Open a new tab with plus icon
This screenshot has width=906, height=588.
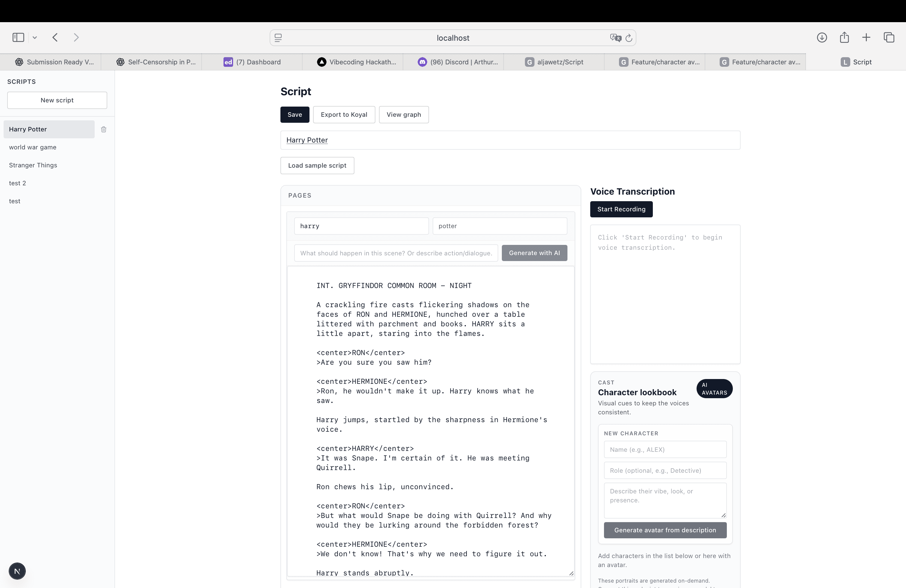[866, 37]
